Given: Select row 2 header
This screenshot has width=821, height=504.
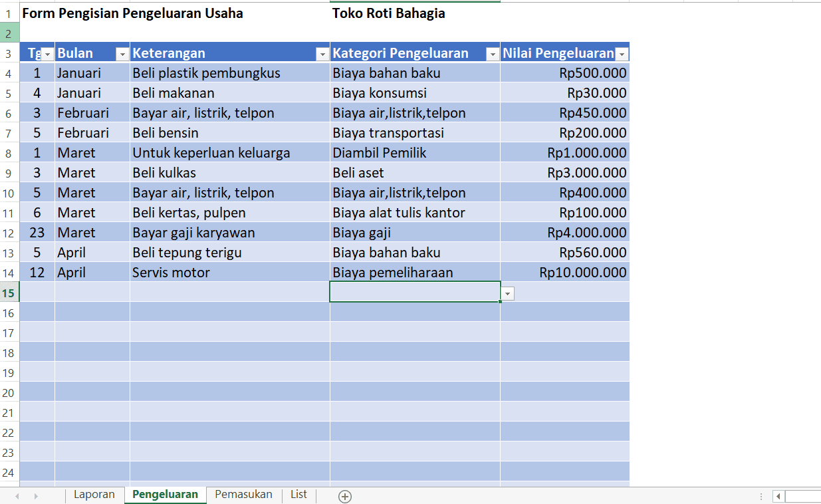Looking at the screenshot, I should pyautogui.click(x=9, y=33).
